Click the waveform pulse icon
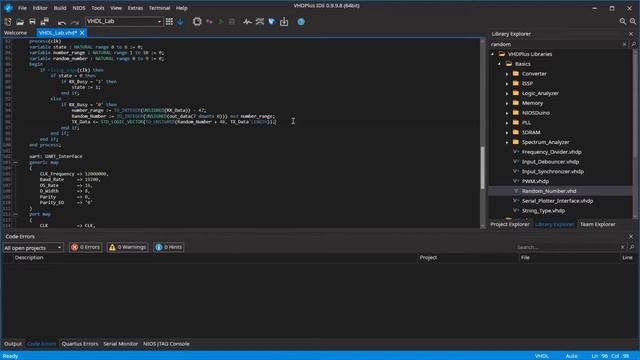Viewport: 640px width, 360px height. [x=247, y=22]
